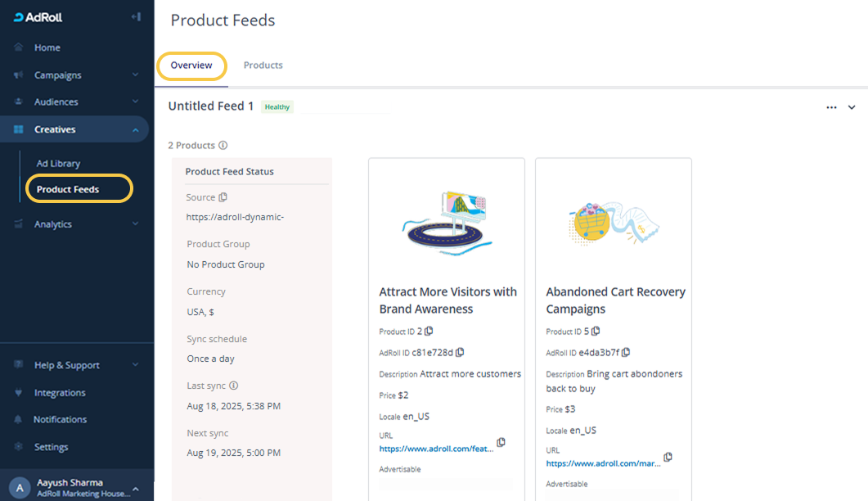Collapse the Untitled Feed 1 section chevron

852,107
